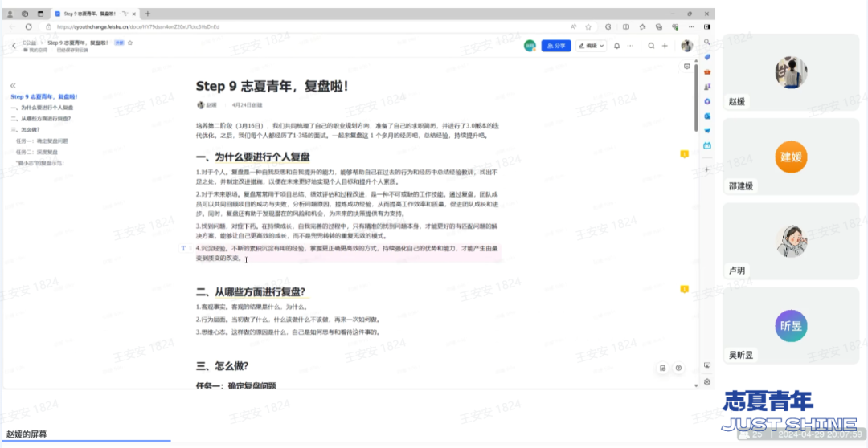Go back using the document back arrow

(x=14, y=46)
